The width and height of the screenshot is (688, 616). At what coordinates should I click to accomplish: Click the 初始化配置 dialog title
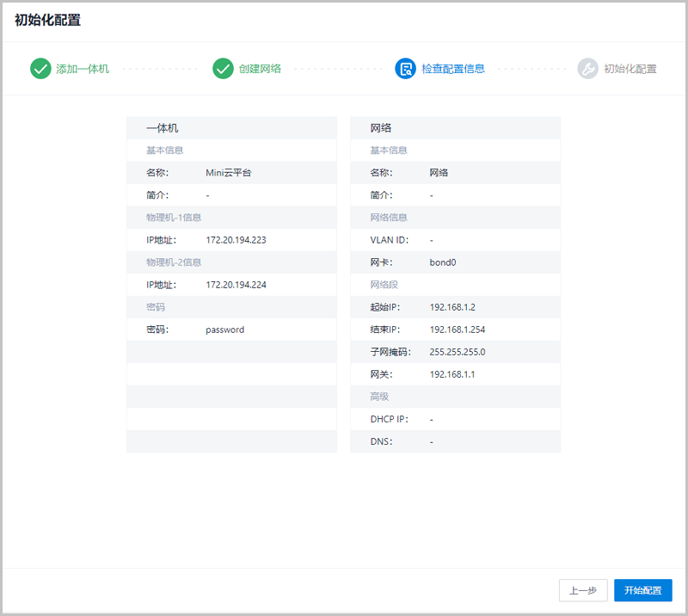click(47, 20)
